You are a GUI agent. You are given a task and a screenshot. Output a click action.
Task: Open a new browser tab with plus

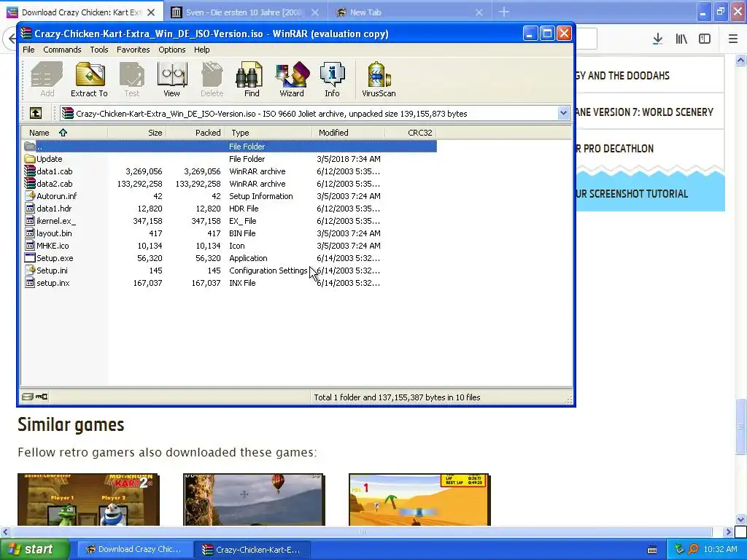504,12
